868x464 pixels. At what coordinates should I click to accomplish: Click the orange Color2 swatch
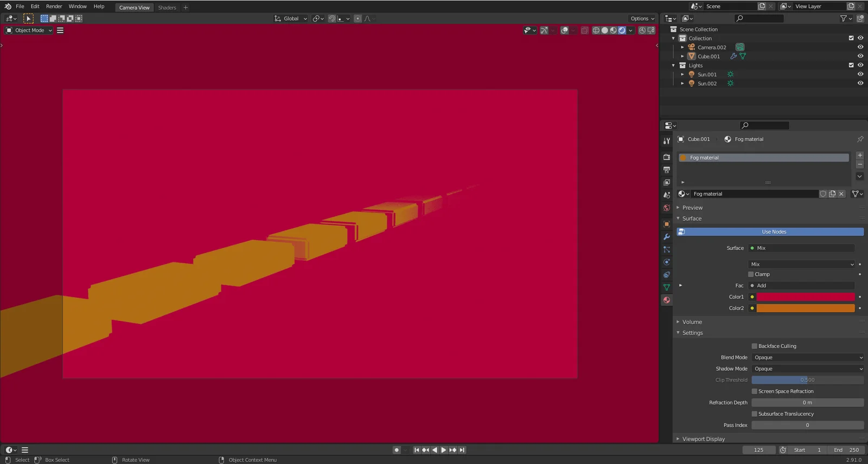tap(806, 308)
